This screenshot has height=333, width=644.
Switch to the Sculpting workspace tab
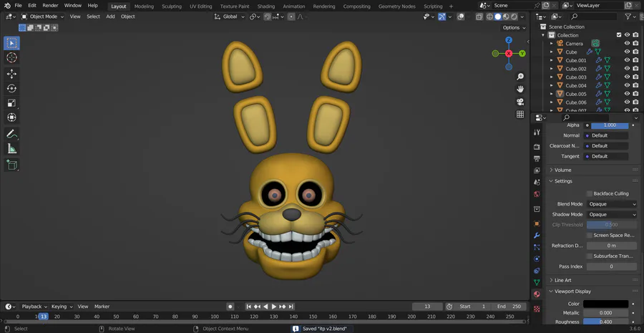pyautogui.click(x=172, y=6)
